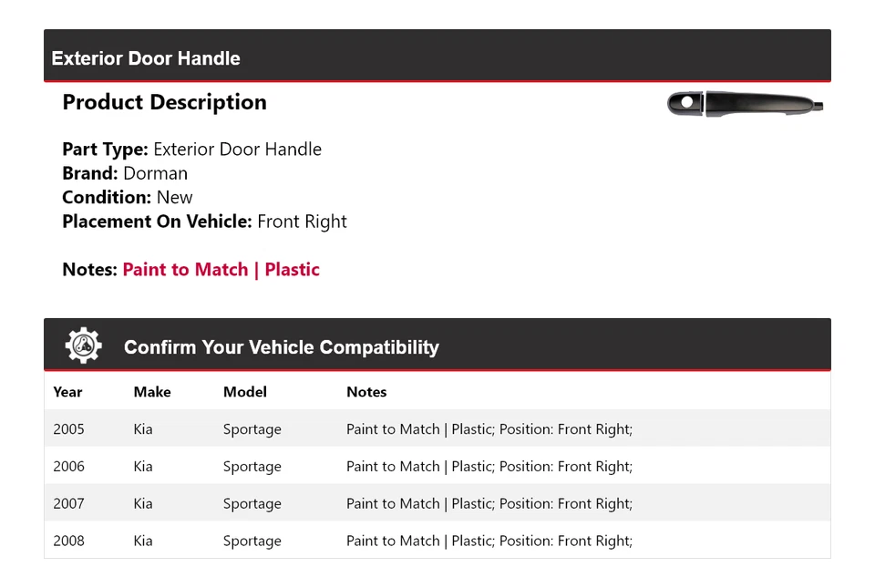Click the Product Description heading
Viewport: 875px width, 588px height.
[164, 102]
